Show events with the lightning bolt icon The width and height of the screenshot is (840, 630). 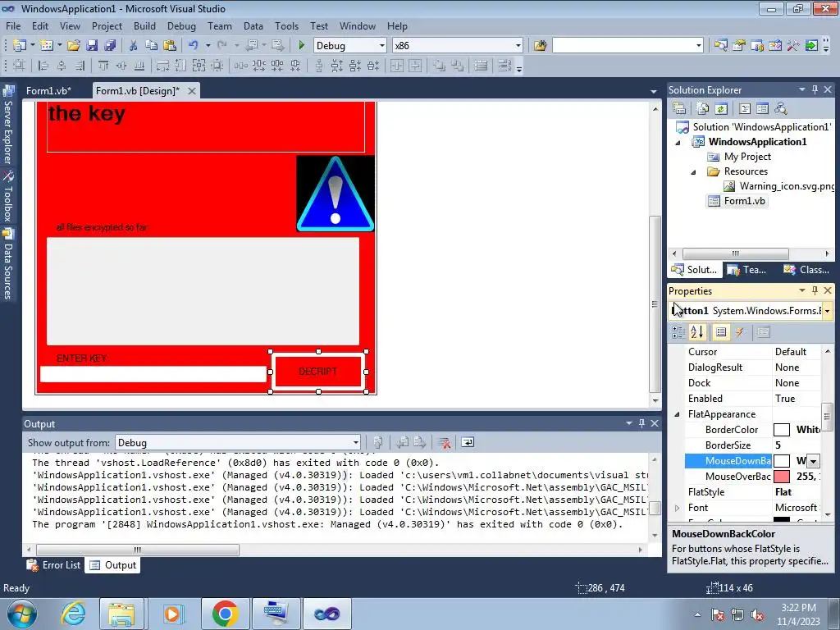[x=740, y=332]
